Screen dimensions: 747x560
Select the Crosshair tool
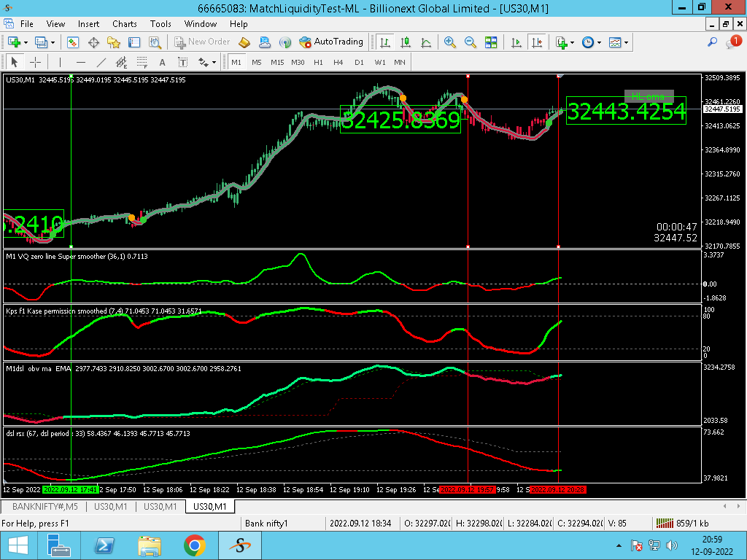click(x=34, y=62)
